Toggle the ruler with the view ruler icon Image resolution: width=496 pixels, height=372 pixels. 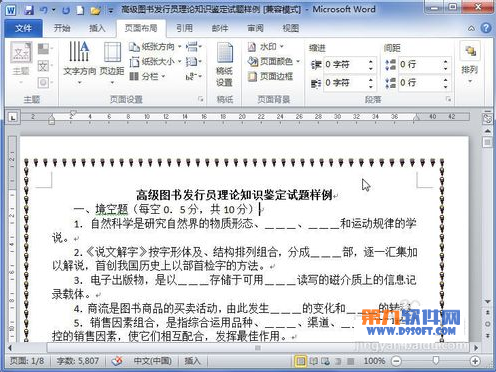click(x=487, y=118)
